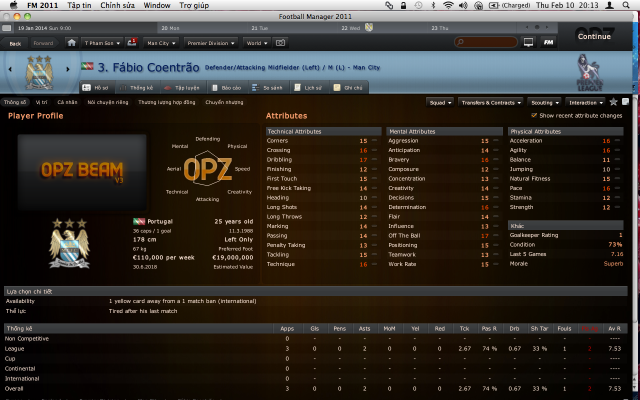Click the Bluetooth menu bar icon
Image resolution: width=640 pixels, height=400 pixels.
[433, 5]
